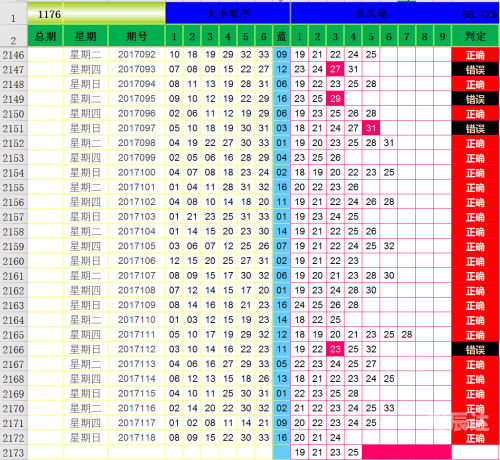Click the pink filled bar in row 2173
This screenshot has width=500, height=460.
tap(407, 452)
